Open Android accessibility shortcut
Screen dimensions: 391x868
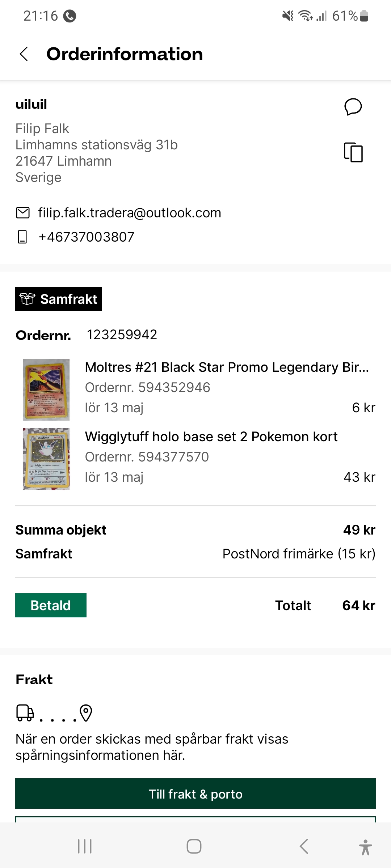[365, 847]
